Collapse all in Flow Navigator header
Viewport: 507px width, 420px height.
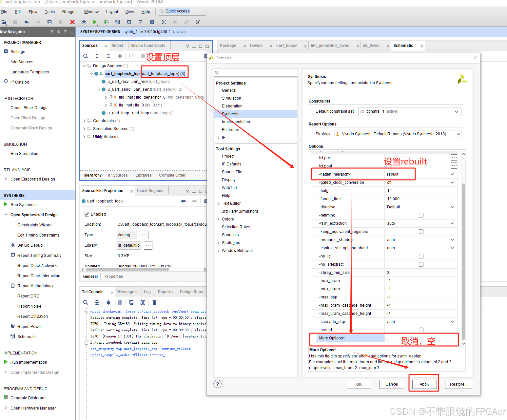[x=52, y=32]
